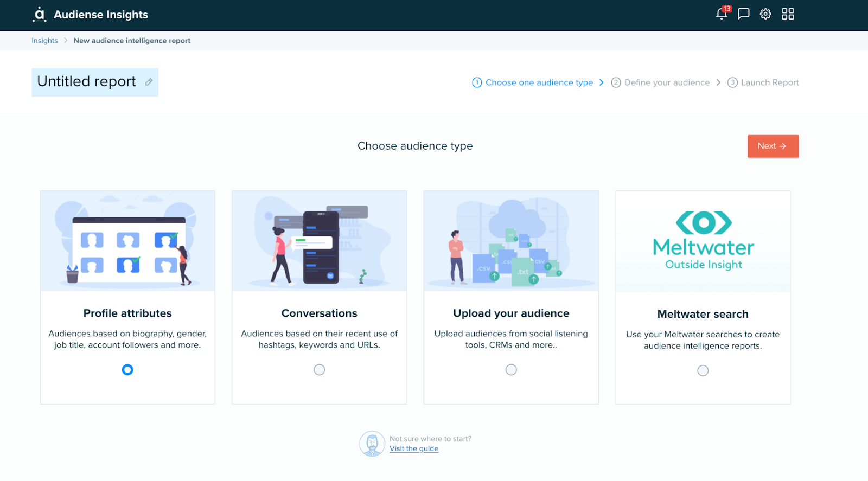Click the 'Choose audience type' heading

[x=415, y=146]
